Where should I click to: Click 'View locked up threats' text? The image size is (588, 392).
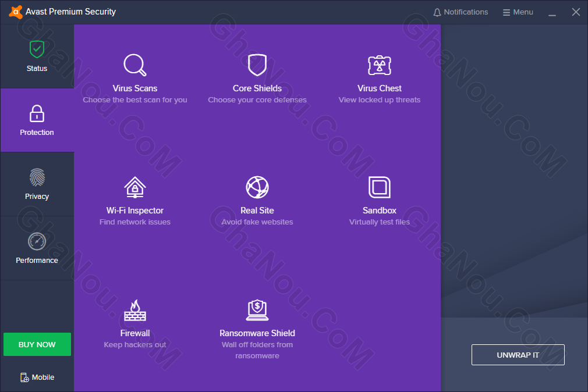point(380,100)
